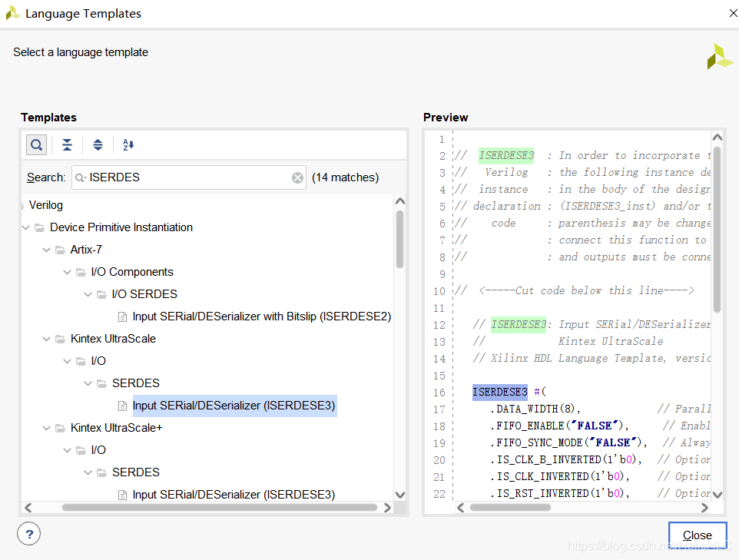Image resolution: width=739 pixels, height=560 pixels.
Task: Click highlighted ISERDESE3 on preview line 16
Action: (500, 393)
